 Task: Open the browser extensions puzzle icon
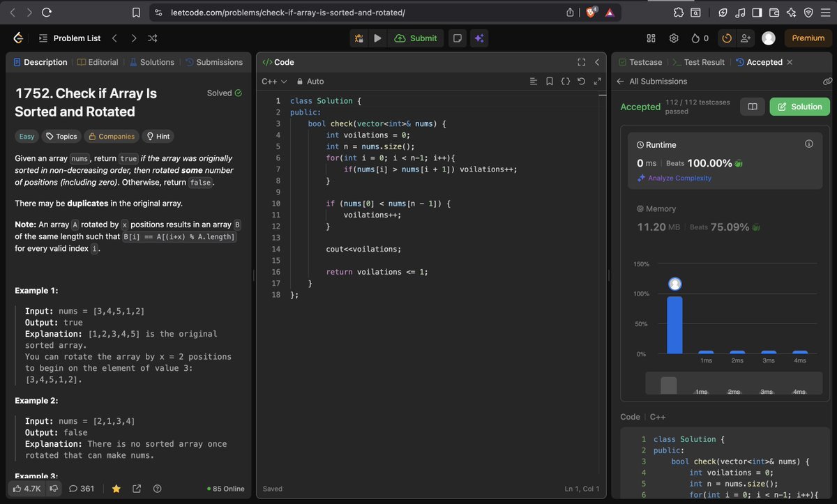(x=679, y=12)
